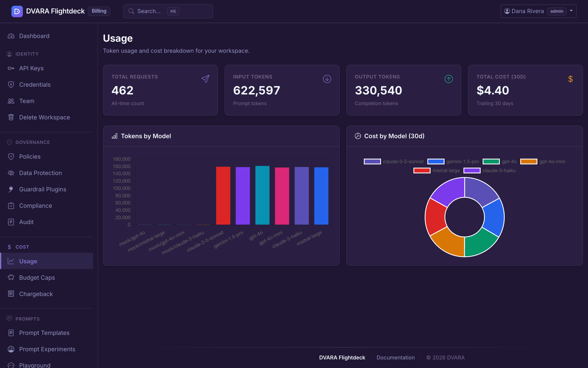588x368 pixels.
Task: Click the red claude-3-5-sonnet bar in the chart
Action: click(223, 196)
